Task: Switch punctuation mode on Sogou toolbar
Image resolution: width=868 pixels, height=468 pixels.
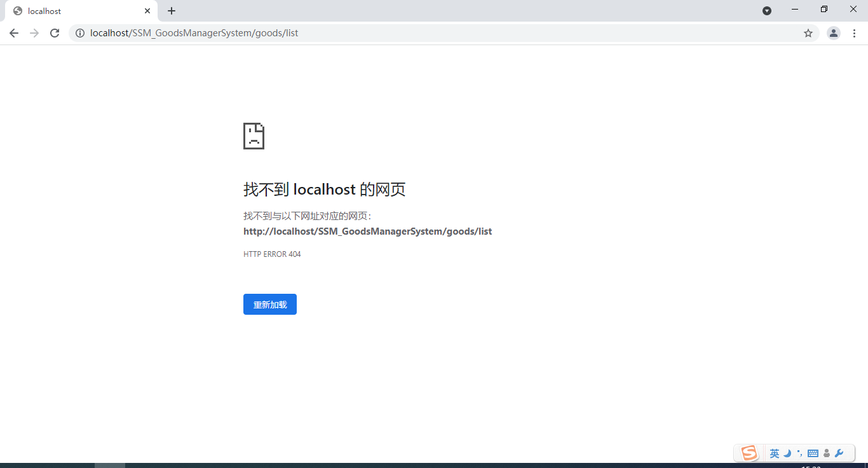Action: pyautogui.click(x=800, y=453)
